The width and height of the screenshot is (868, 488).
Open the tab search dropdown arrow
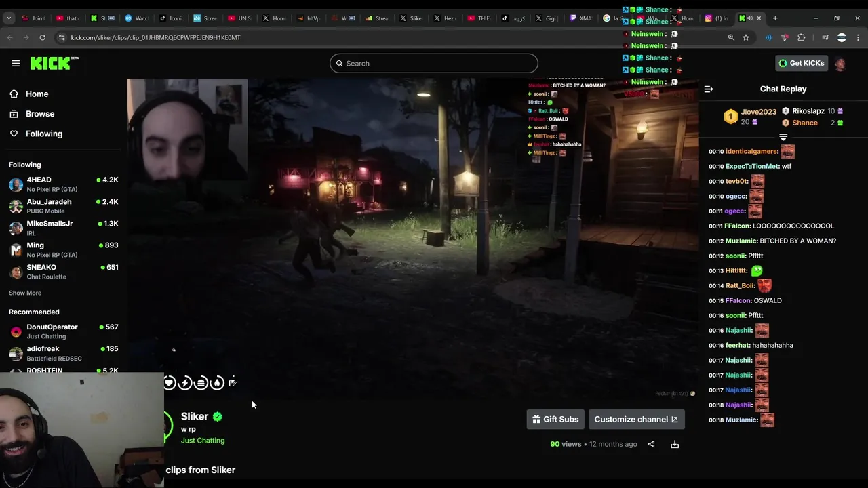point(9,18)
